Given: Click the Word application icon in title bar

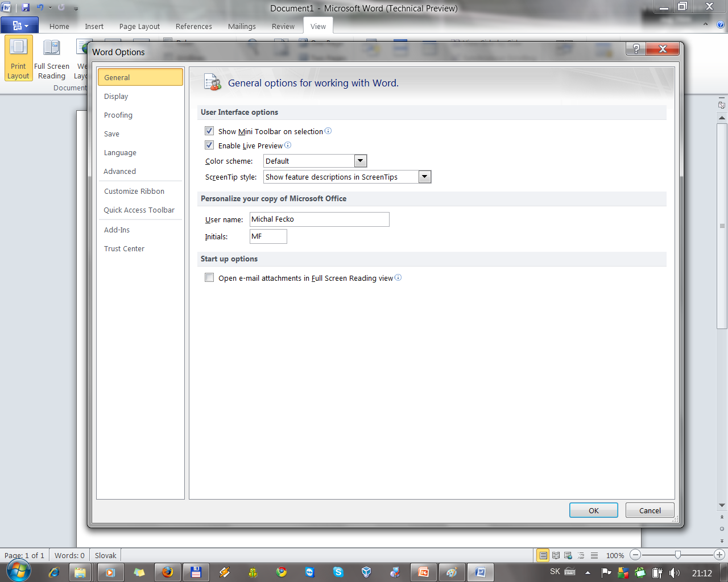Looking at the screenshot, I should 6,8.
